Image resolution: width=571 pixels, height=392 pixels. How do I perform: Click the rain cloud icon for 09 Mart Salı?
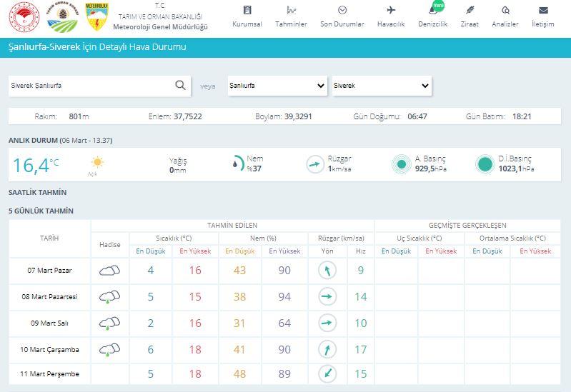coord(109,323)
